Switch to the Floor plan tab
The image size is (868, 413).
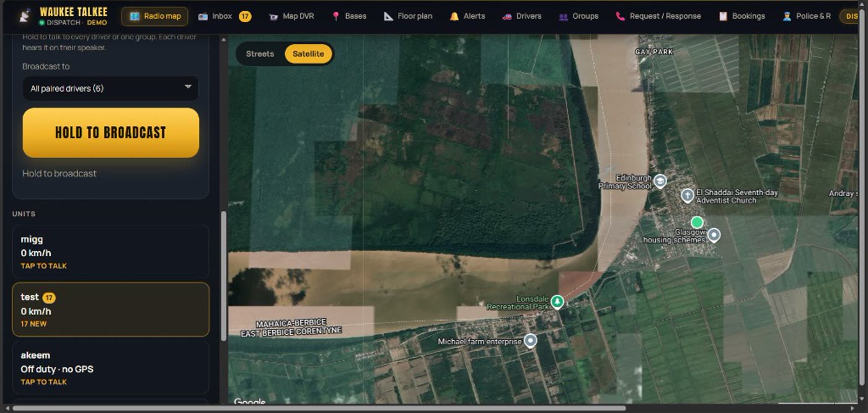coord(408,16)
